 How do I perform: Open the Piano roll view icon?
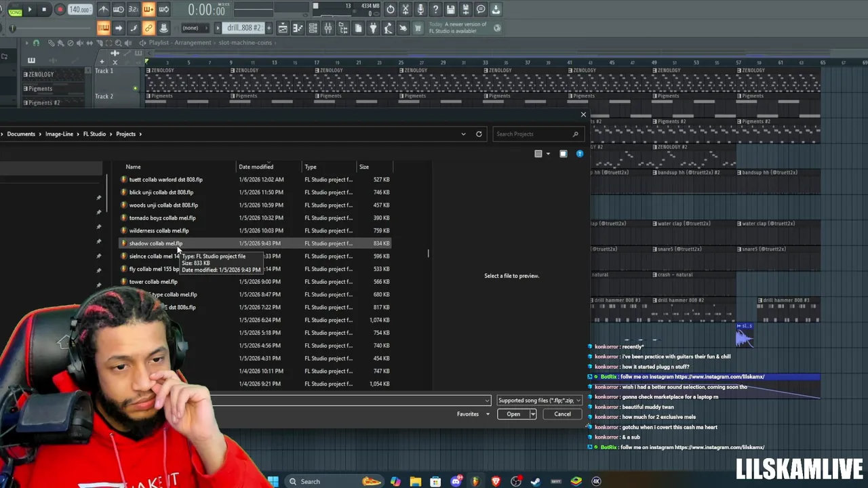click(x=298, y=28)
